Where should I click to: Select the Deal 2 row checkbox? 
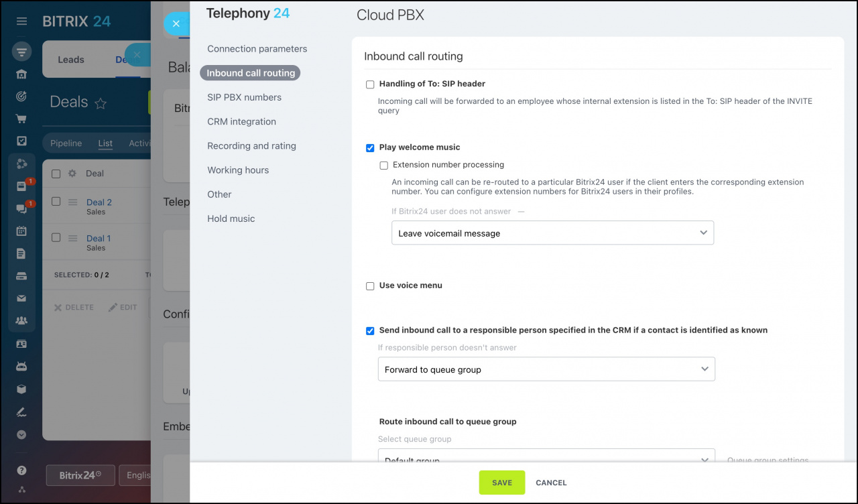[x=56, y=202]
